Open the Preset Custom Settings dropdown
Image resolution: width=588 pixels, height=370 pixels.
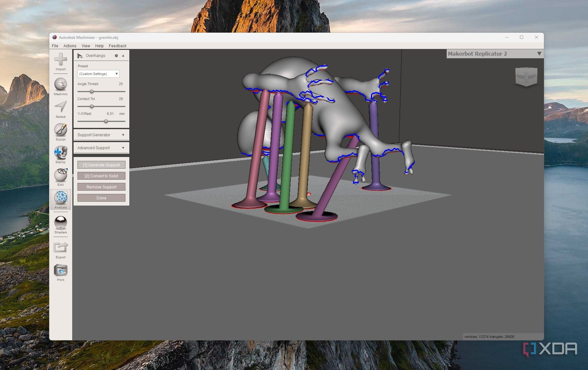[x=99, y=74]
